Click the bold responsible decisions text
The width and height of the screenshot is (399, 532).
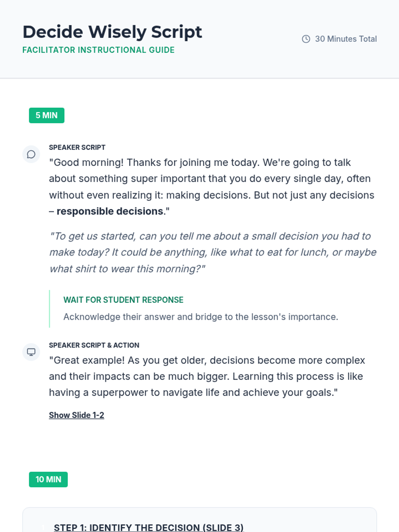[110, 211]
